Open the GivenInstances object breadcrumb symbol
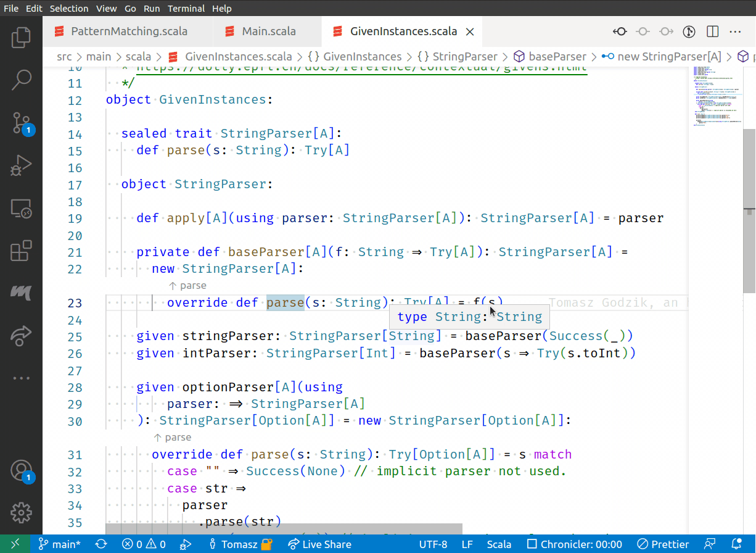The height and width of the screenshot is (553, 756). coord(355,56)
